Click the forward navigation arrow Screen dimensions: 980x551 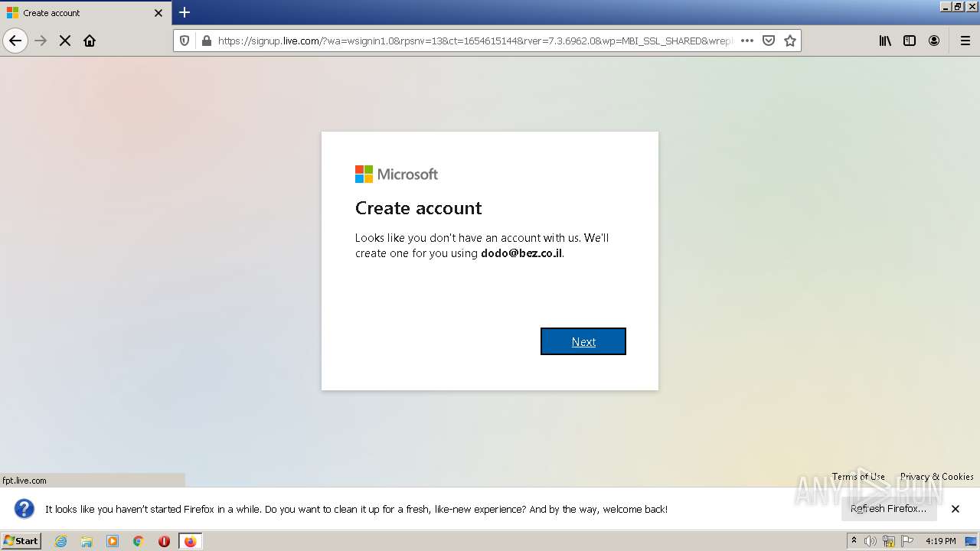tap(41, 41)
